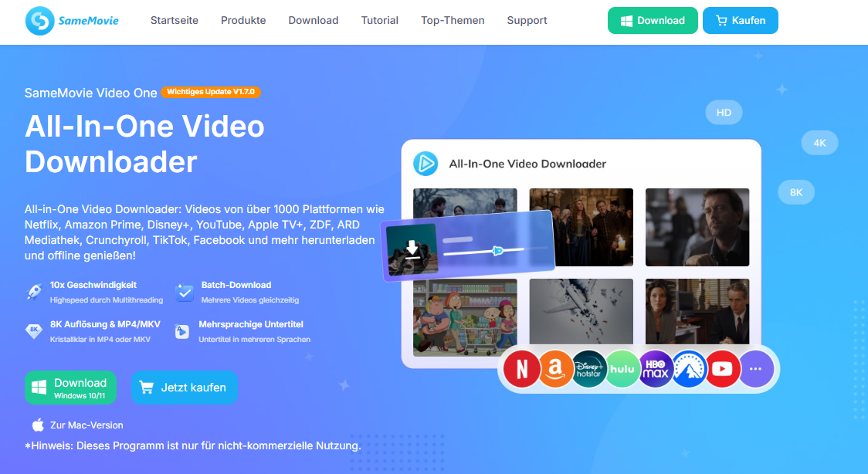
Task: Click the woman and suited man thumbnail
Action: click(x=697, y=311)
